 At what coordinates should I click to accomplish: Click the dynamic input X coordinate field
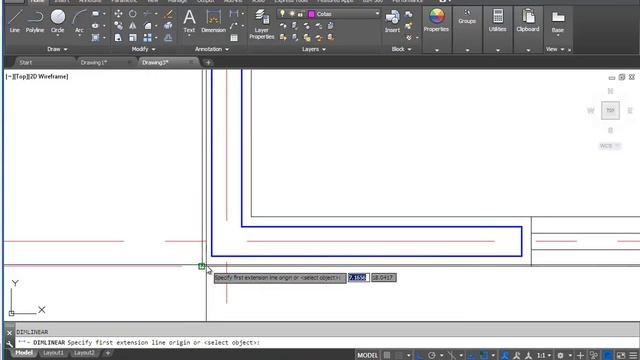(358, 278)
